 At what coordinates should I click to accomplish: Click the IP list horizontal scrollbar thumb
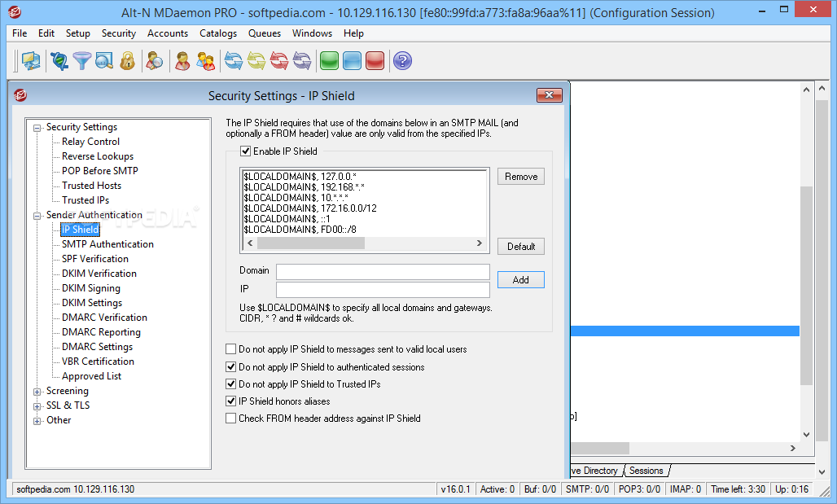tap(311, 243)
